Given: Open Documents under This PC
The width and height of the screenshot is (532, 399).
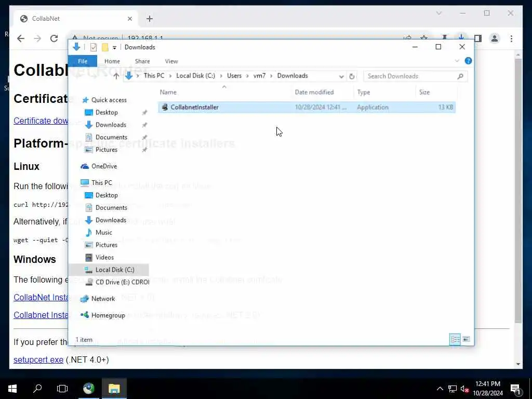Looking at the screenshot, I should pos(111,208).
